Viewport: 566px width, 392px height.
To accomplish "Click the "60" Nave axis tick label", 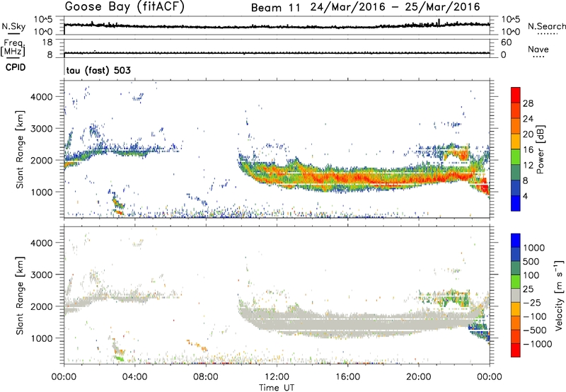I will pos(506,42).
